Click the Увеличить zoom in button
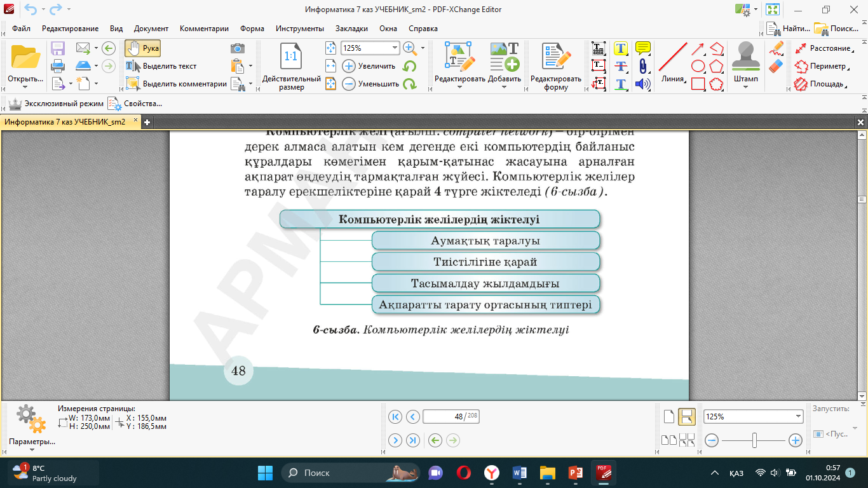This screenshot has width=868, height=488. coord(369,66)
